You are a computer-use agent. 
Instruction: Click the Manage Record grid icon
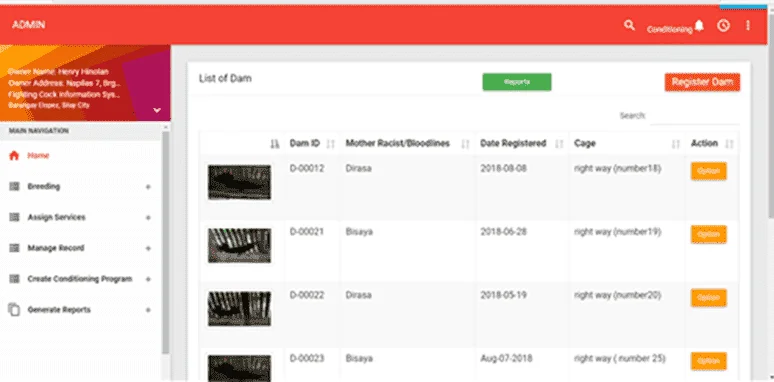coord(14,248)
